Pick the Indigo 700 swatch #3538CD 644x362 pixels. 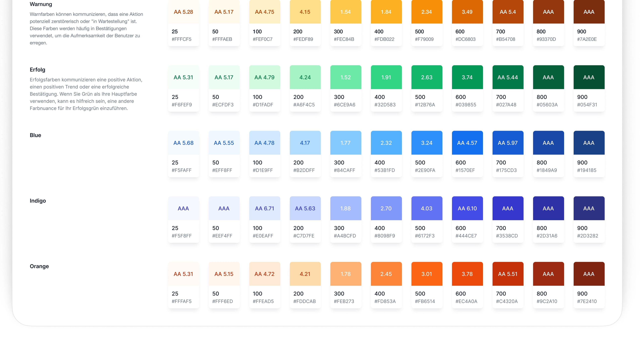click(x=507, y=208)
